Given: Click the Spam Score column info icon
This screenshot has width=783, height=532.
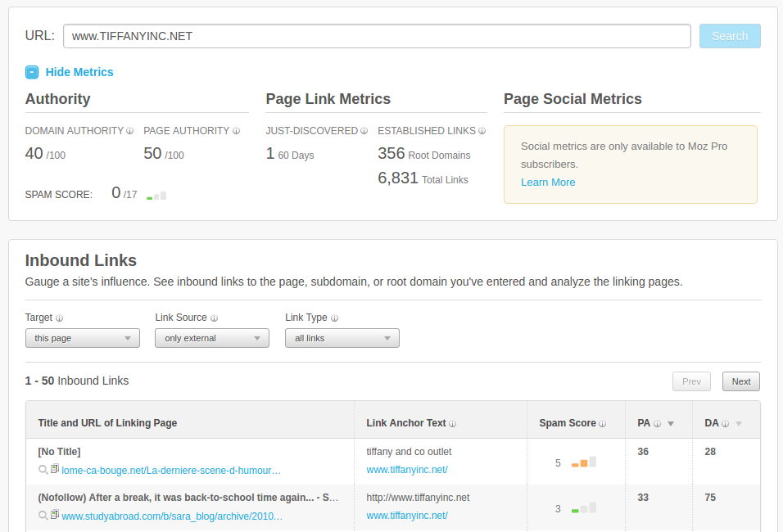Looking at the screenshot, I should [x=602, y=424].
